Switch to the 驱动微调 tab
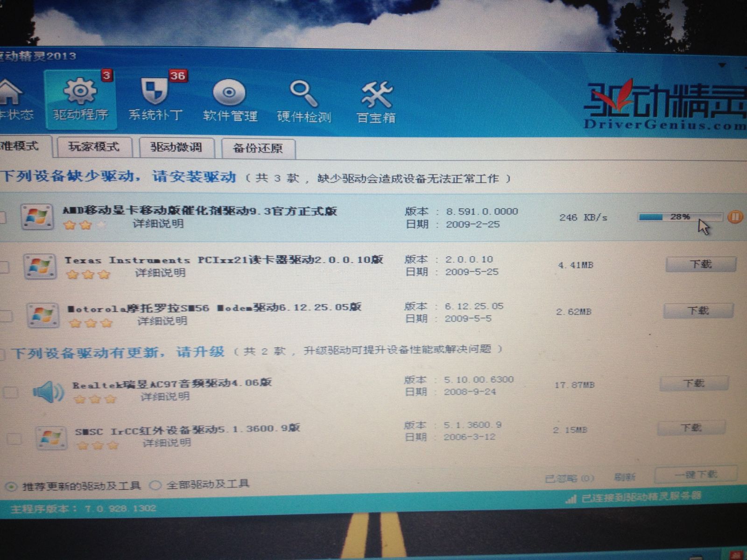 (176, 148)
